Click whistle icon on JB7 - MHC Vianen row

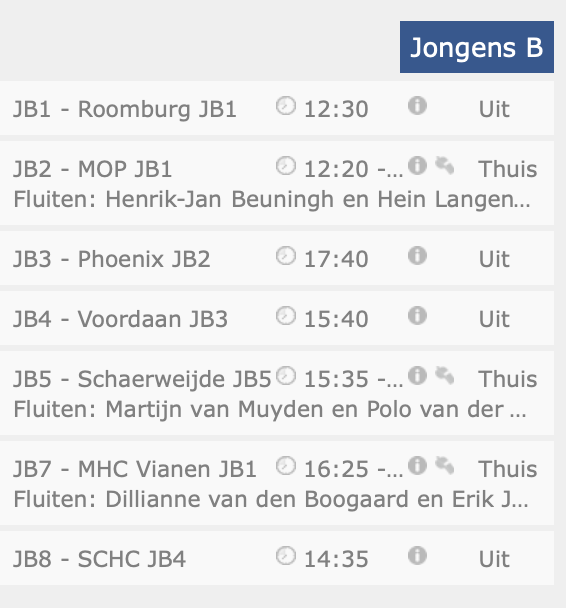(x=445, y=466)
